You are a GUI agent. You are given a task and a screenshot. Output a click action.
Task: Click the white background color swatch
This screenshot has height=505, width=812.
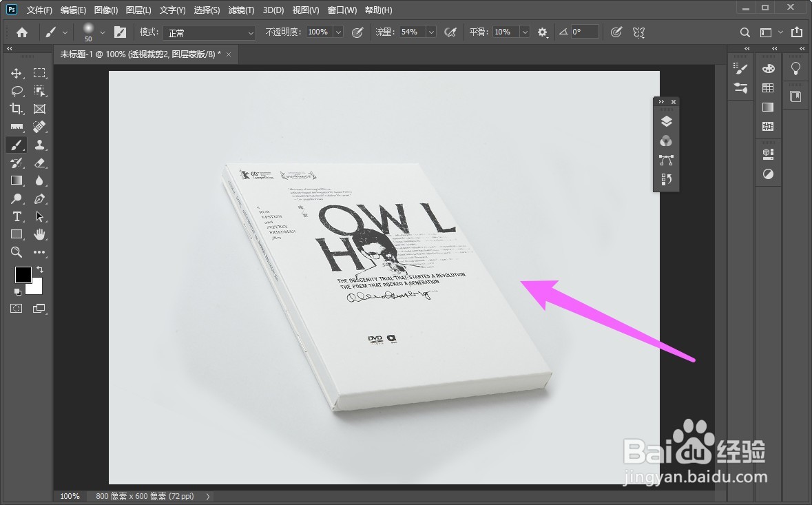pyautogui.click(x=36, y=287)
